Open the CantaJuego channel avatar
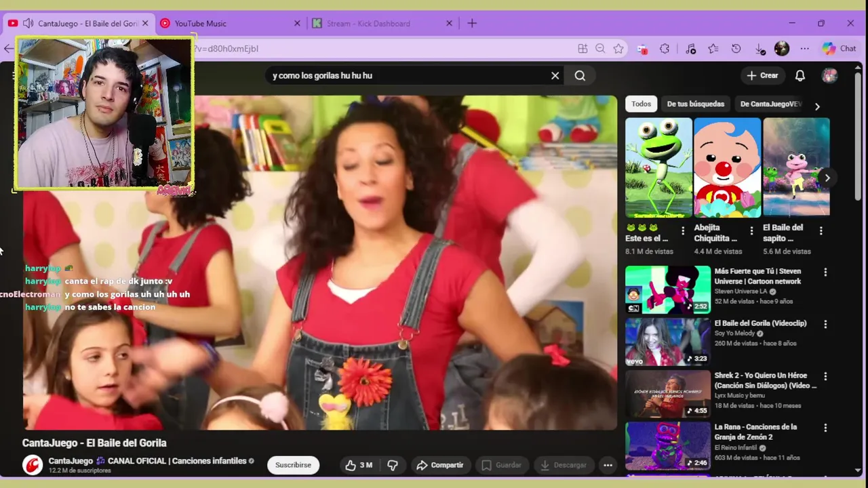Screen dimensions: 868x488 coord(33,465)
